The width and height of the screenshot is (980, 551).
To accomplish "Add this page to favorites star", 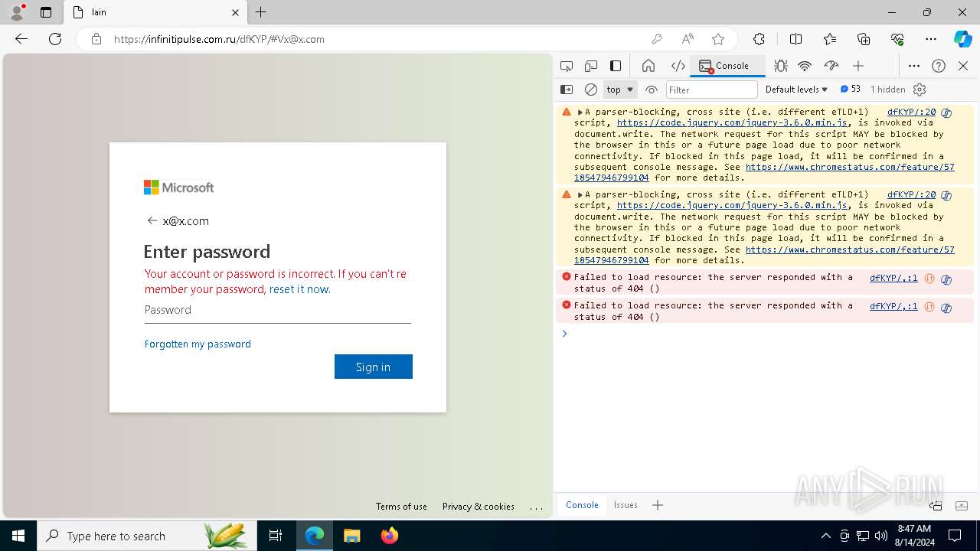I will click(x=718, y=39).
